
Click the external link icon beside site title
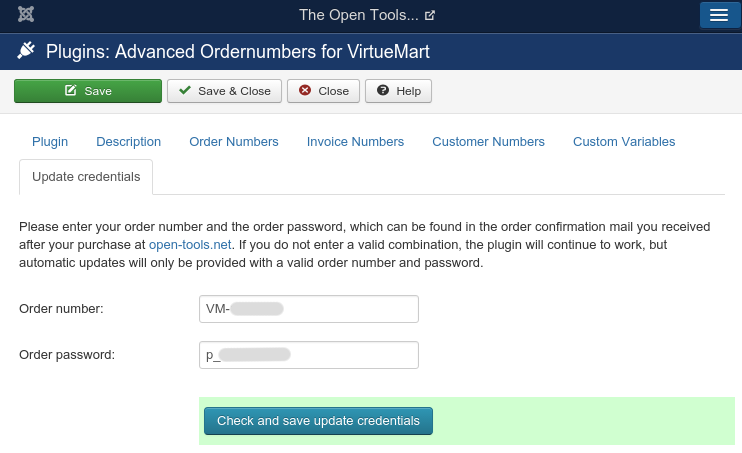click(430, 16)
